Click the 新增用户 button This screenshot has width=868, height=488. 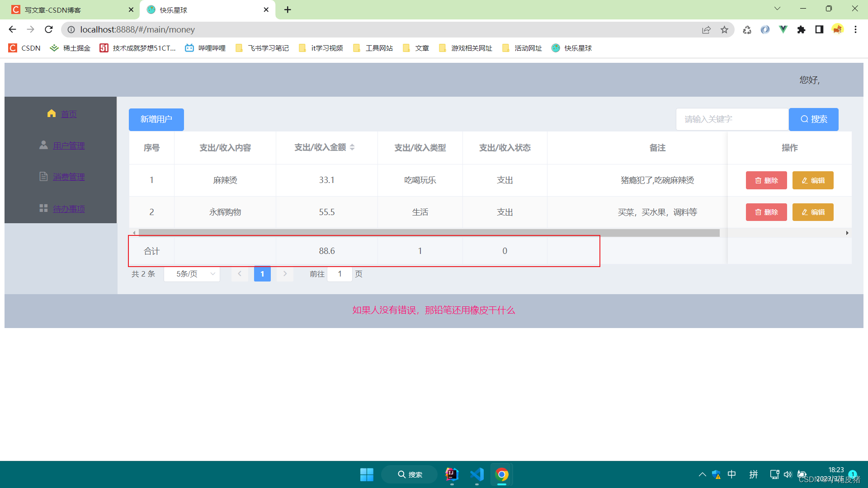[156, 119]
